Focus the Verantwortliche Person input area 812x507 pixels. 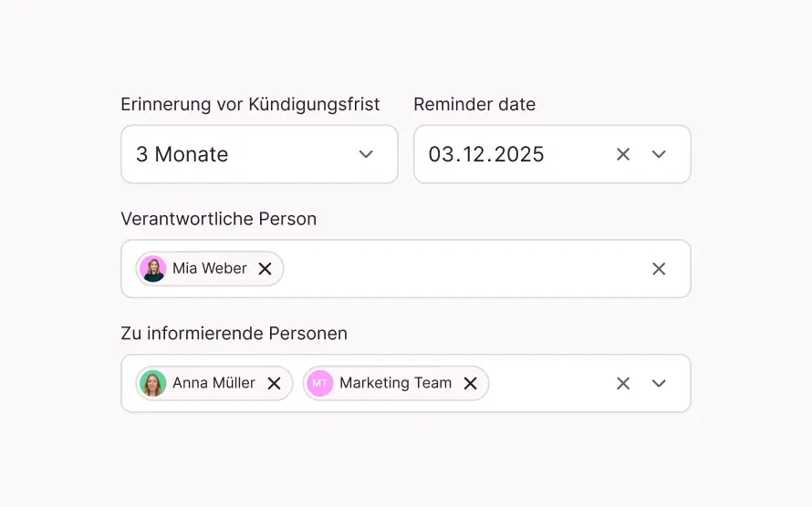pos(456,269)
